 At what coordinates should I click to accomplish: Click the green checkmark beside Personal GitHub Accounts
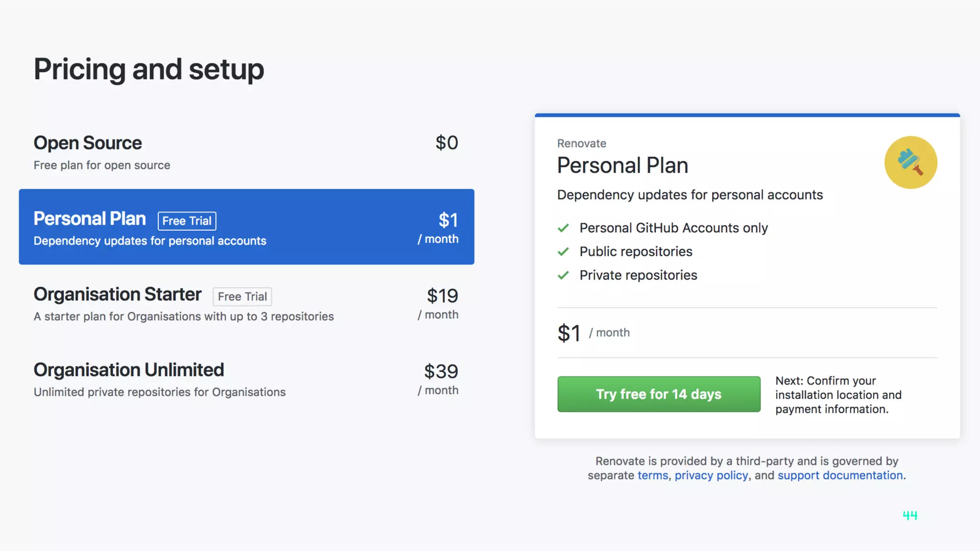563,228
